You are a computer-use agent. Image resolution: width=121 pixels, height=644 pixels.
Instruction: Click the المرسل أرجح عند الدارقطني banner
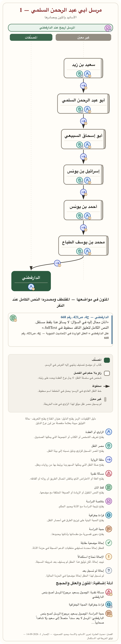(60, 28)
